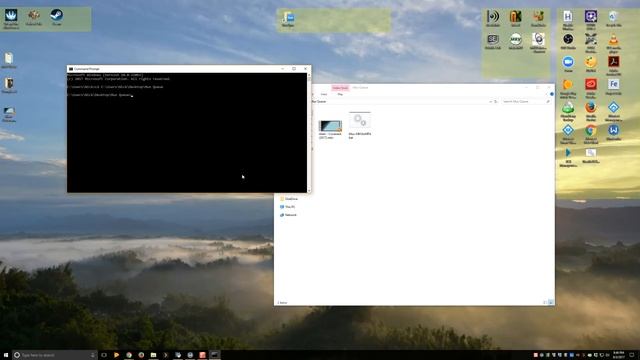Open the Adobe Acrobat desktop icon
Screen dimensions: 640x360
[x=613, y=65]
